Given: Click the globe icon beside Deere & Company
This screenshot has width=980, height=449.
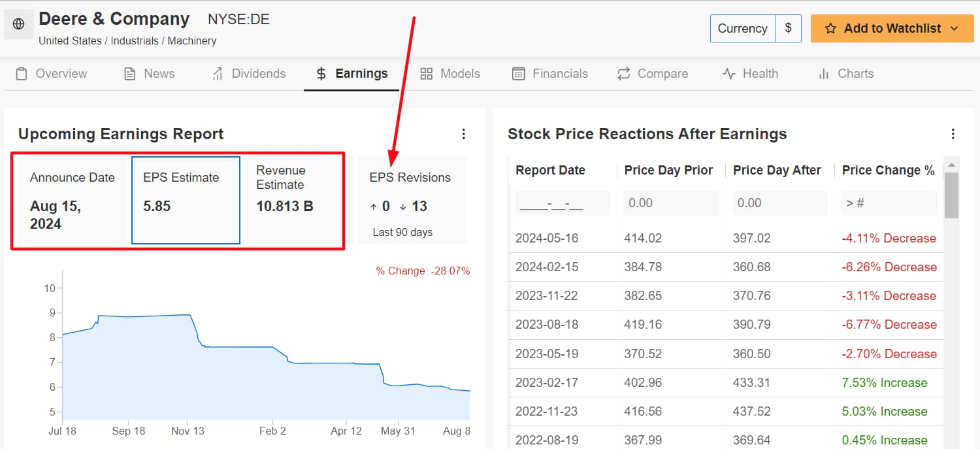Looking at the screenshot, I should [18, 24].
